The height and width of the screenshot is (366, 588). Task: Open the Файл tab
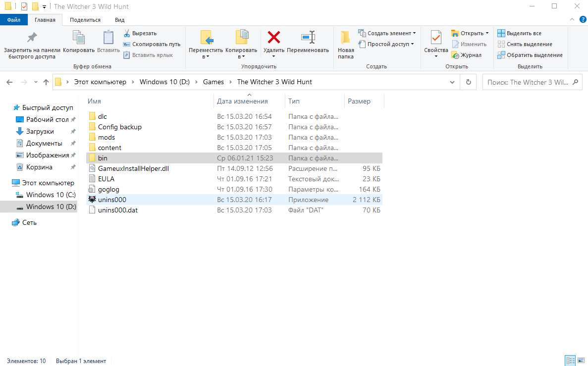click(x=14, y=20)
